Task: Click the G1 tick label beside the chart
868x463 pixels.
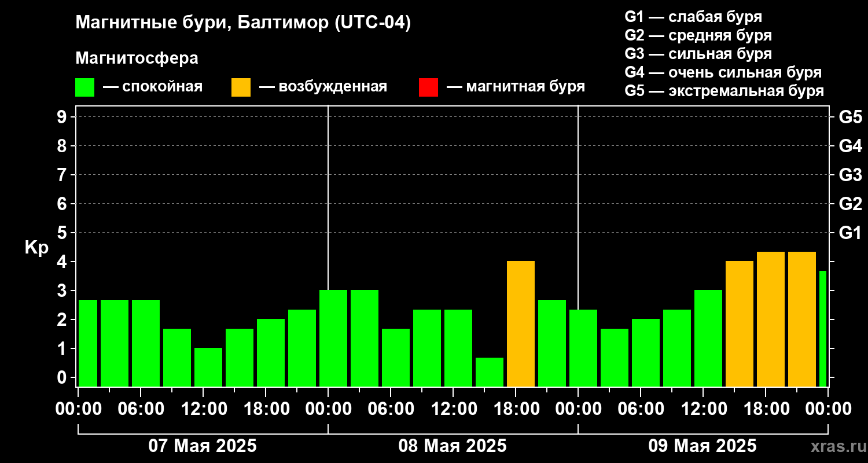Action: point(850,233)
